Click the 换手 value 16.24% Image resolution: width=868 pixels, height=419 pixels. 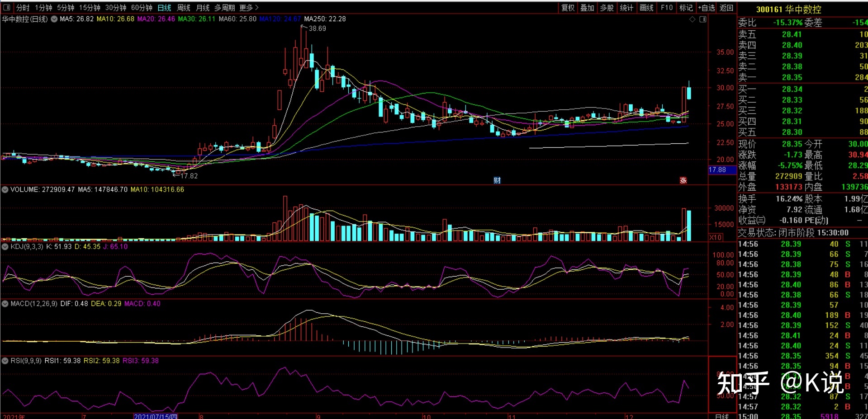click(x=789, y=199)
